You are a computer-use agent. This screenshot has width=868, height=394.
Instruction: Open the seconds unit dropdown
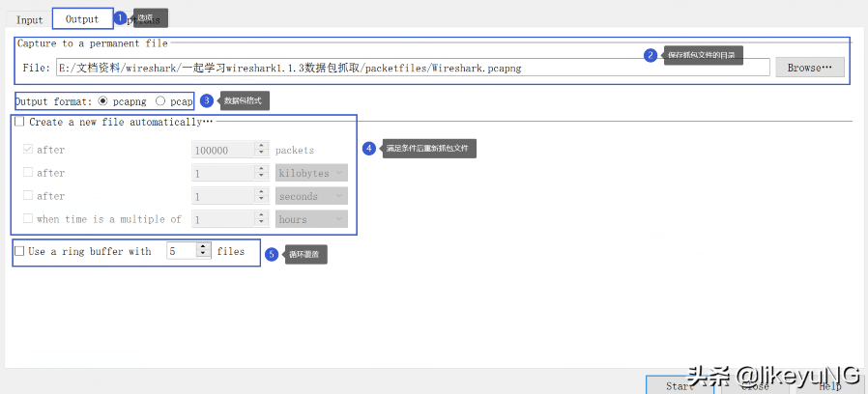point(311,196)
